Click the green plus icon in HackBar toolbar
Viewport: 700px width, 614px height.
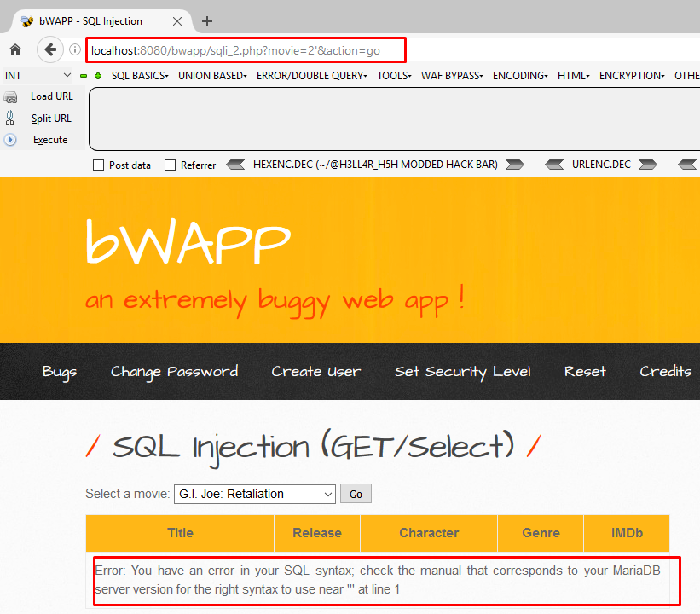tap(97, 76)
